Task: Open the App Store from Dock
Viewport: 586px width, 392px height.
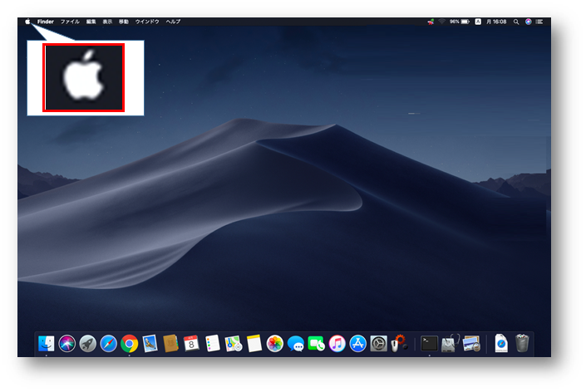Action: coord(357,344)
